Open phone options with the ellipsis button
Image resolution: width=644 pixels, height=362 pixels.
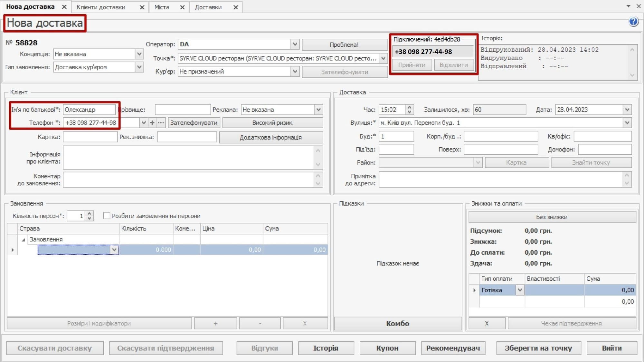161,122
